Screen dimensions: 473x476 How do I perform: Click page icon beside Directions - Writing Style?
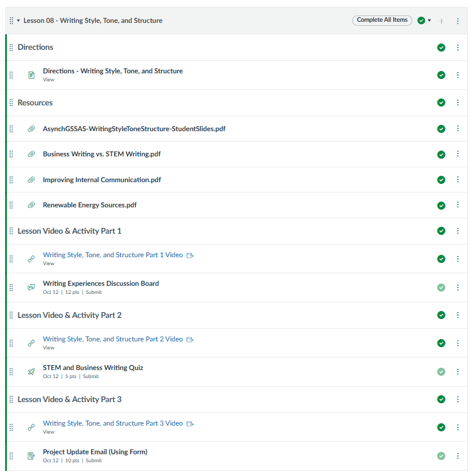point(31,75)
